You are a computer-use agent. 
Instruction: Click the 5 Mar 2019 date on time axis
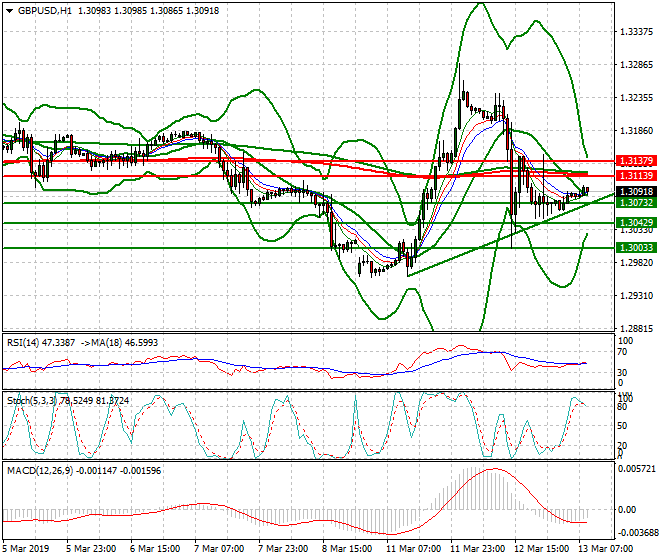(x=28, y=549)
